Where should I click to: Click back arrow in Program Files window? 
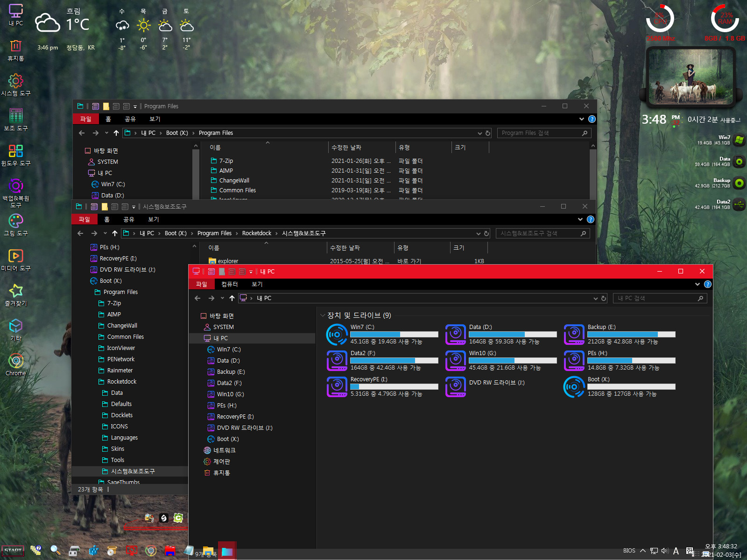pyautogui.click(x=82, y=133)
